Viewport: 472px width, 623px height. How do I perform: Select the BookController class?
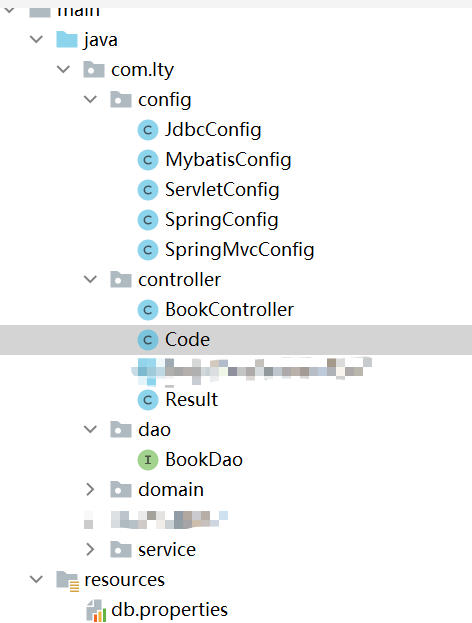click(x=230, y=310)
